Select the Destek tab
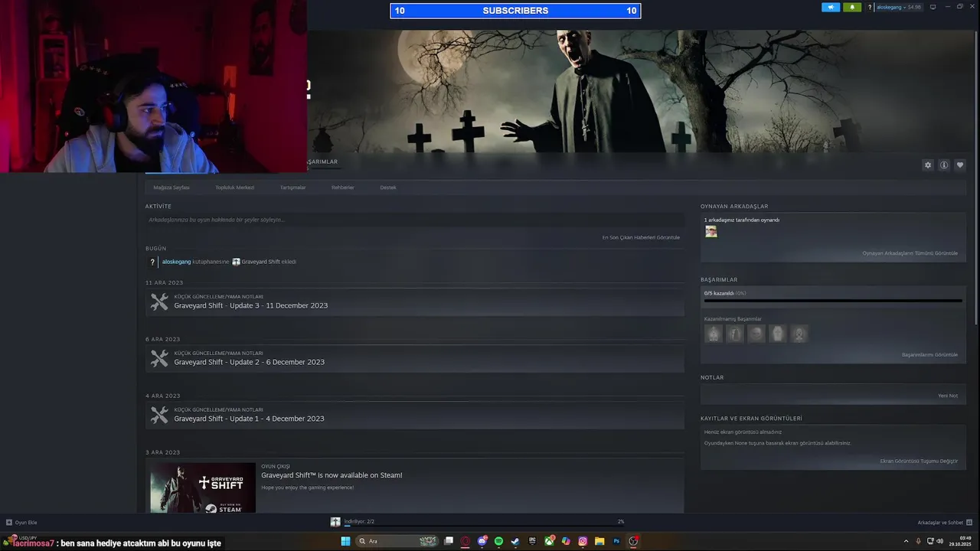980x551 pixels. (x=388, y=187)
